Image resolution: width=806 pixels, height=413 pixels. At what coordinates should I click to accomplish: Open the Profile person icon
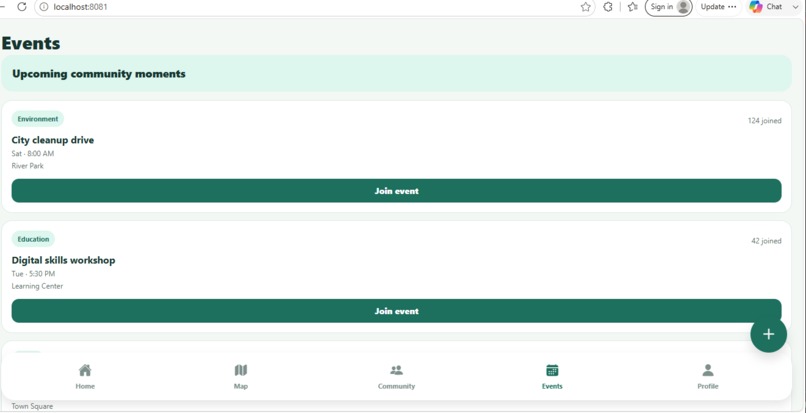708,370
